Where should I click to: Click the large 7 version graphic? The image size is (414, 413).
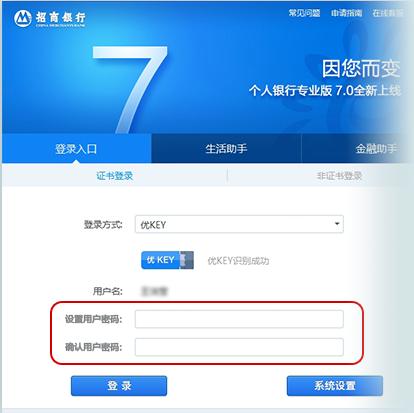(130, 89)
